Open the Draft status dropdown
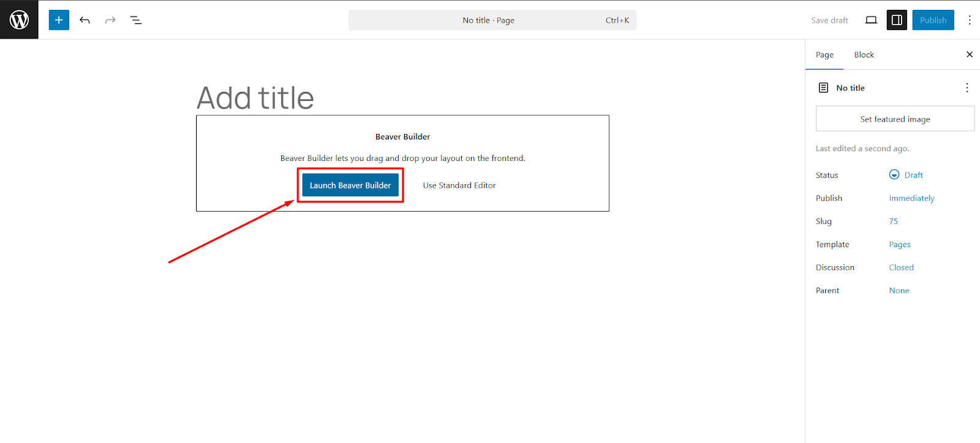 point(907,175)
